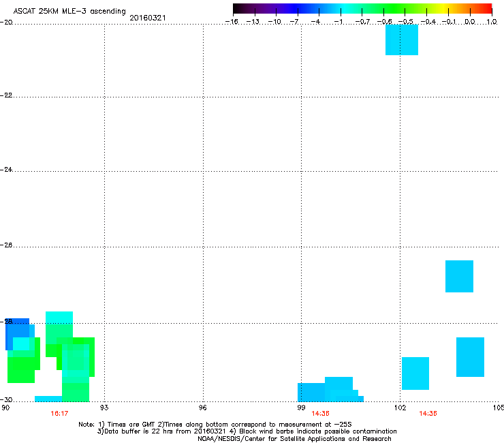Click the red "14:36" time beside longitude 99
Screen dimensions: 504x443
321,414
